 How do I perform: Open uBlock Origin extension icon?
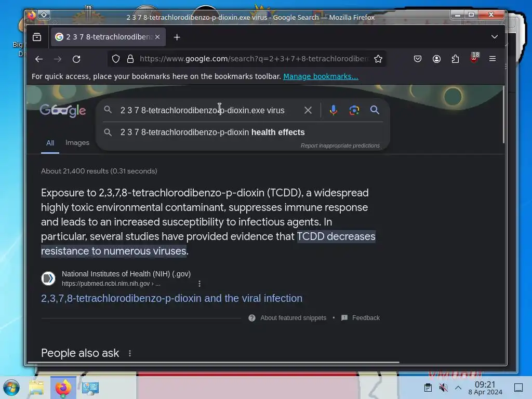click(474, 58)
